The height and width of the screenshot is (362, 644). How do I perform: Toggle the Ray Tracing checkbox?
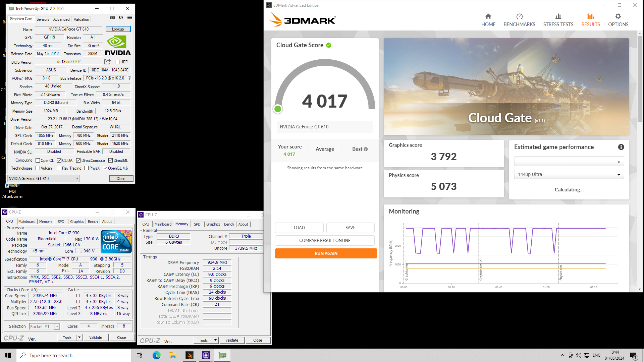click(x=59, y=168)
